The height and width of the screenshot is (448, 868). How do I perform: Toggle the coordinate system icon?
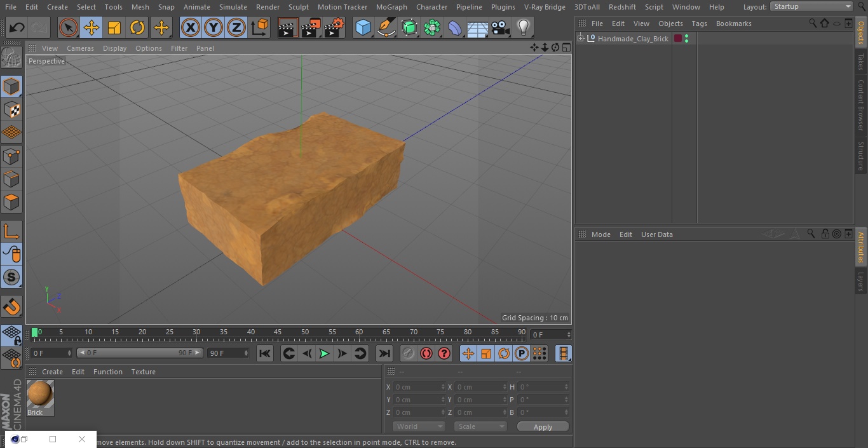click(x=260, y=28)
